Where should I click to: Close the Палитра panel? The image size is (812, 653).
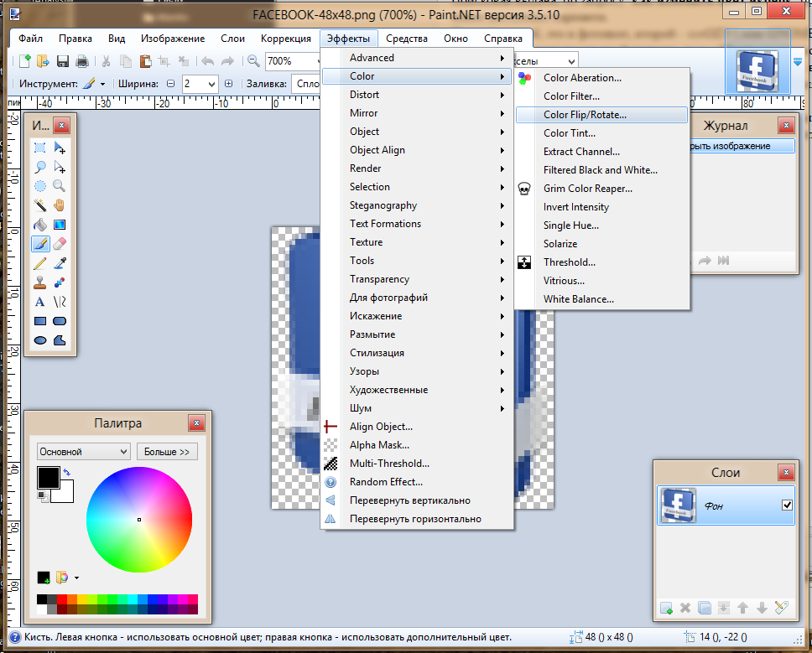tap(197, 423)
